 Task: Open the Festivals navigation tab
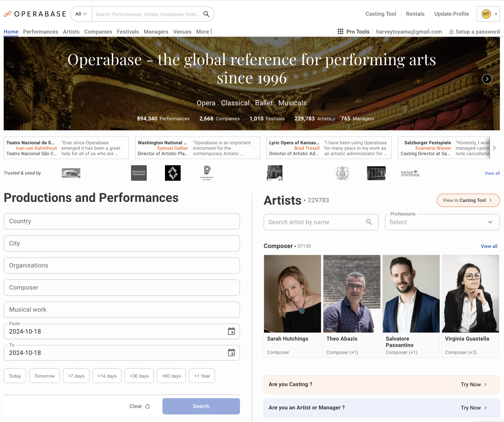click(x=128, y=32)
